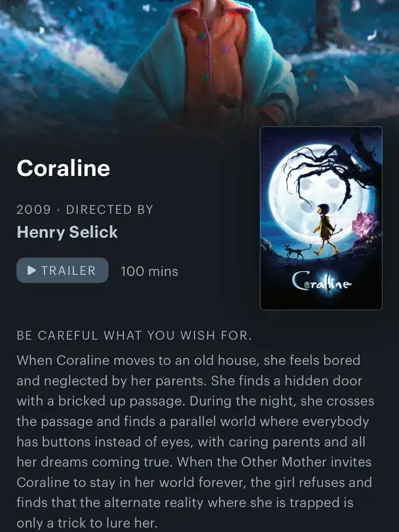The width and height of the screenshot is (399, 532).
Task: Click the 'DIRECTED BY' label
Action: pyautogui.click(x=110, y=210)
